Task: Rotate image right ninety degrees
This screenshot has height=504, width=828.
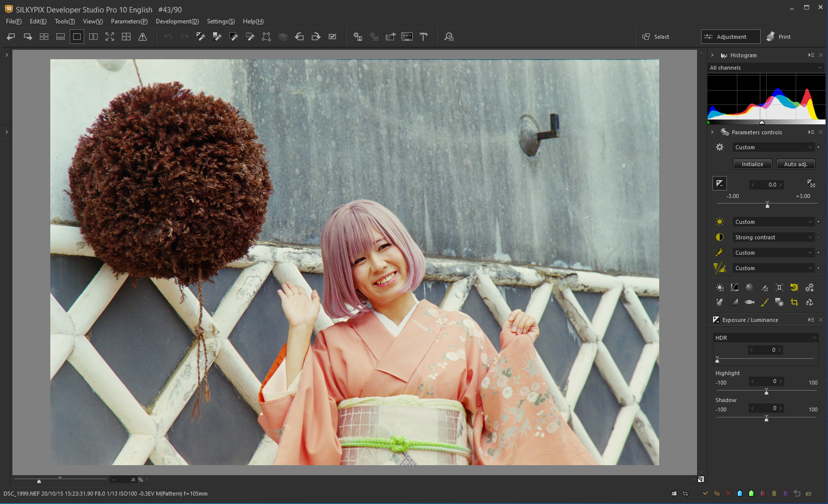Action: pyautogui.click(x=316, y=37)
